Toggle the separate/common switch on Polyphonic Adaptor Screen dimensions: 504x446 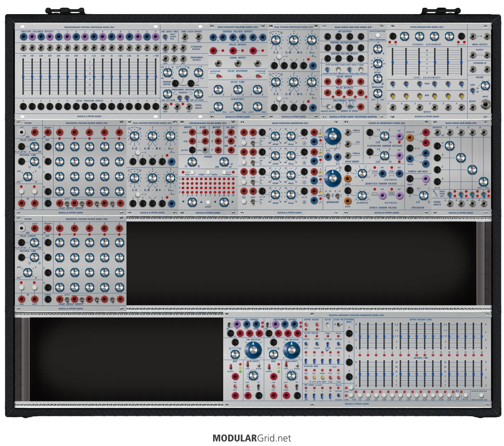pos(329,107)
